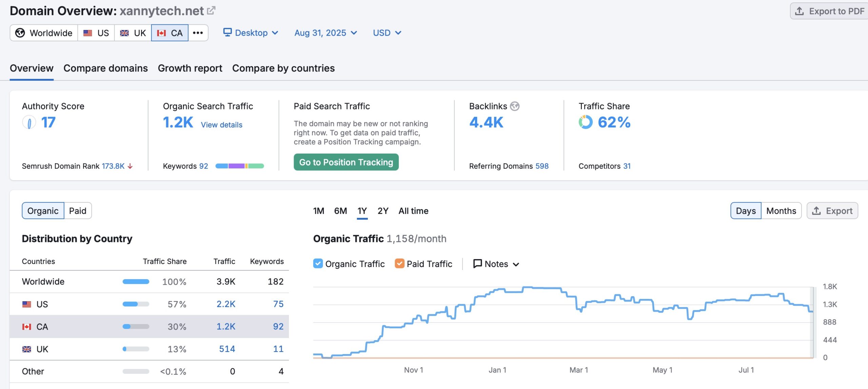This screenshot has width=868, height=389.
Task: Click the Worldwide traffic share bar
Action: (x=136, y=282)
